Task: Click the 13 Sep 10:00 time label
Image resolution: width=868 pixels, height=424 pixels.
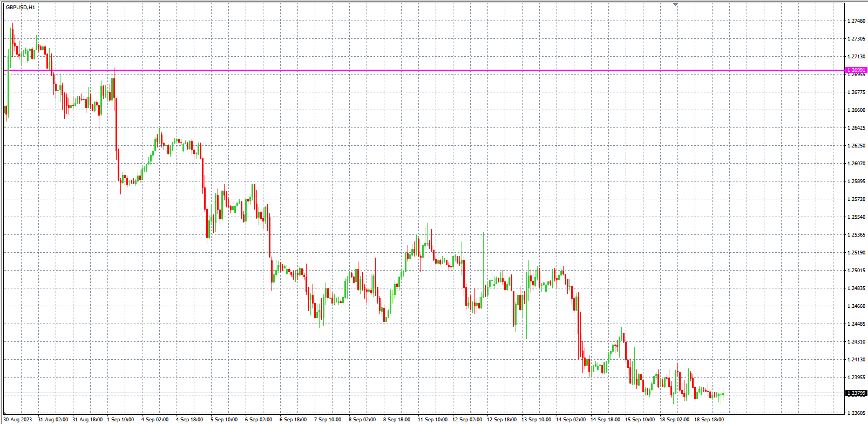Action: pos(536,420)
